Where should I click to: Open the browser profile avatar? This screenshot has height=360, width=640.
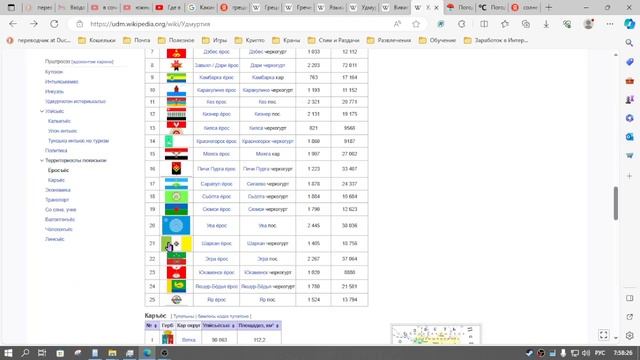[589, 24]
